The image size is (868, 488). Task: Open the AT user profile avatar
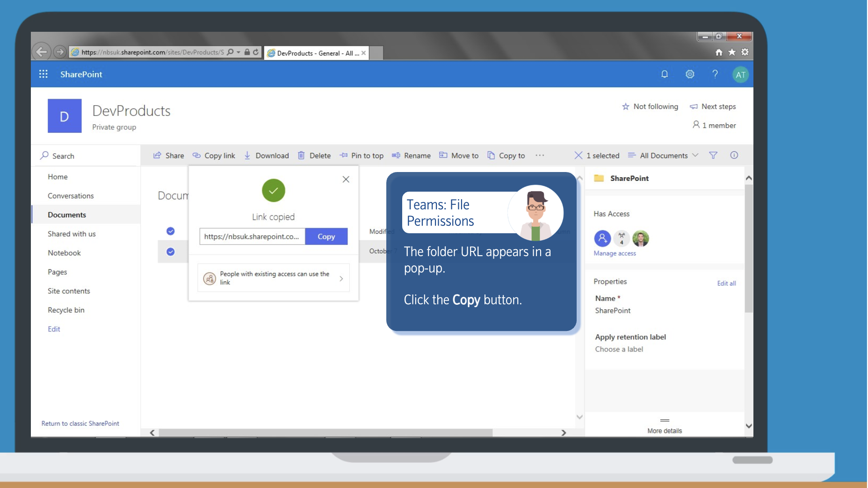pyautogui.click(x=740, y=75)
